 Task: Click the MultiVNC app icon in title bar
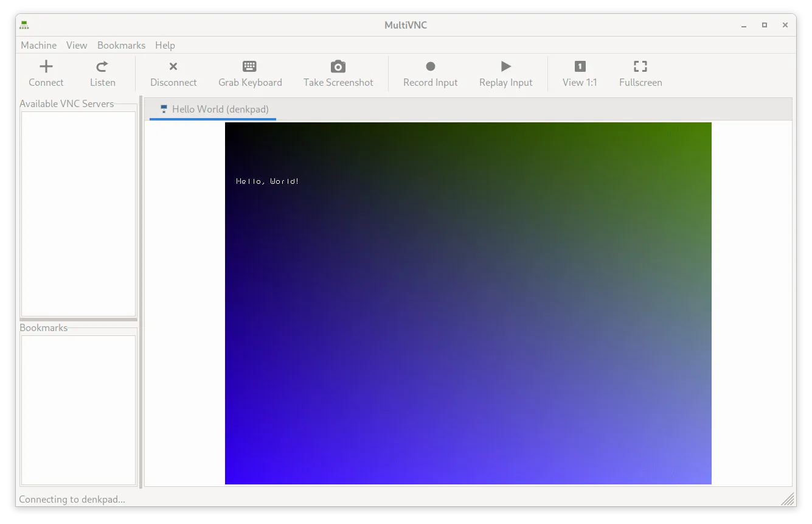pos(24,25)
